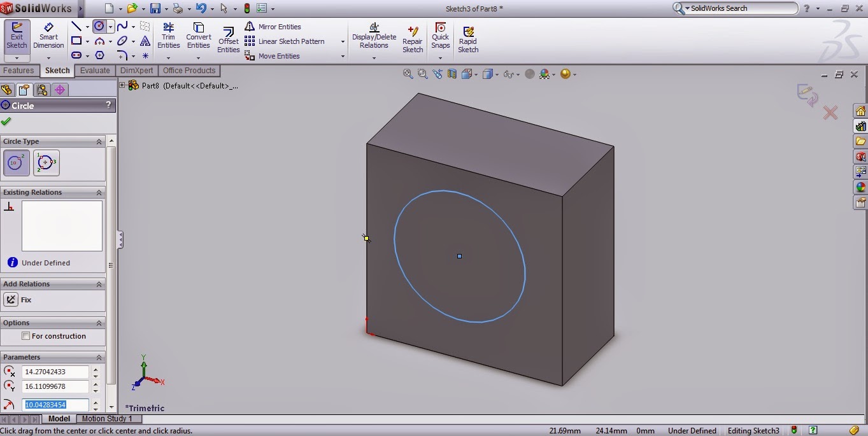Screen dimensions: 868x436
Task: Select the Model tab
Action: 59,419
